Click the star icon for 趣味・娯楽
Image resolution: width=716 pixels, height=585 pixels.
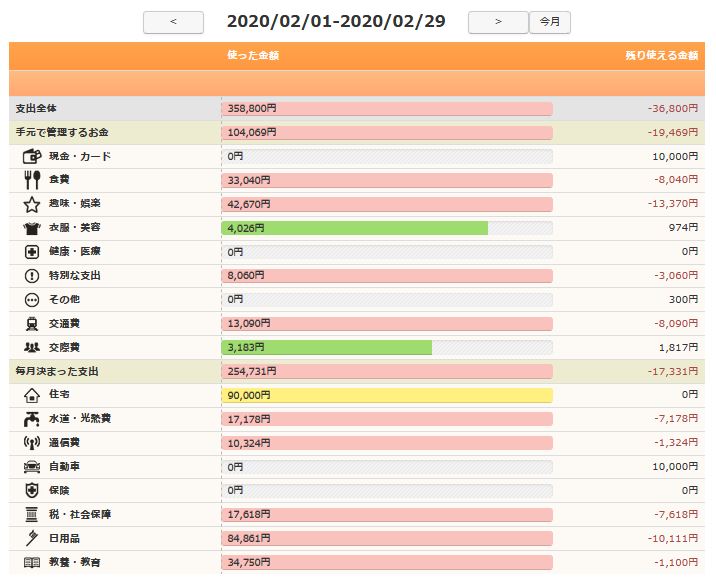[32, 204]
